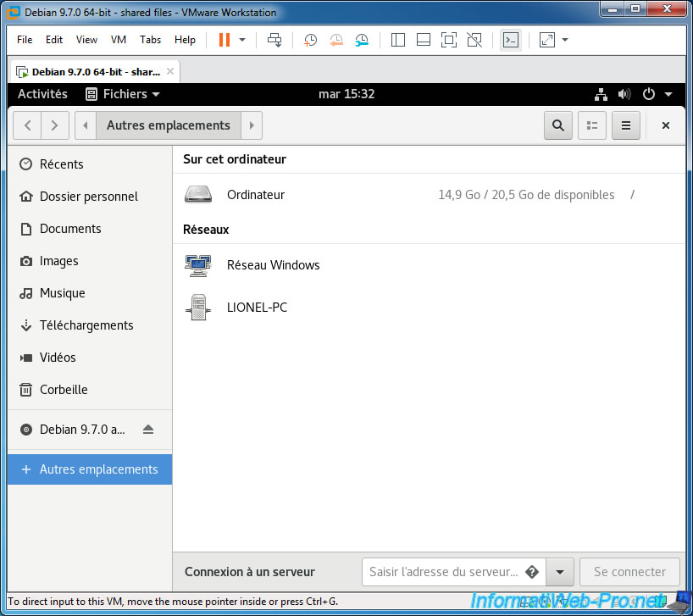Open the File menu
This screenshot has height=616, width=693.
coord(25,40)
